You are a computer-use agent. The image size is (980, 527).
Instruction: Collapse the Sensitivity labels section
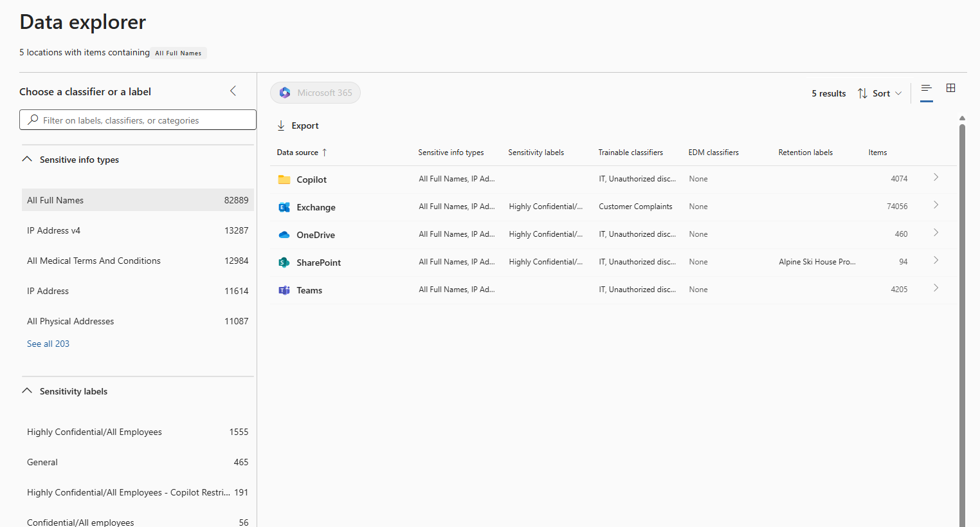coord(27,391)
